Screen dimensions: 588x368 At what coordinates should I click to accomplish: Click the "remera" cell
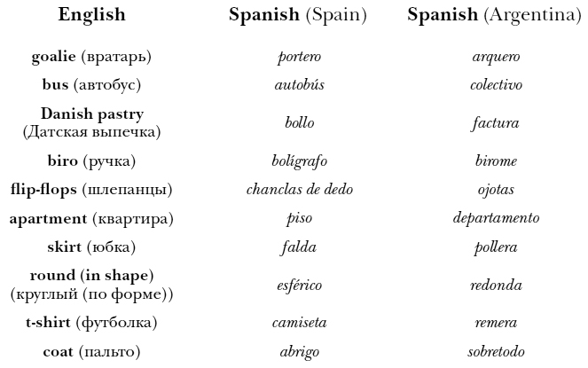[496, 323]
